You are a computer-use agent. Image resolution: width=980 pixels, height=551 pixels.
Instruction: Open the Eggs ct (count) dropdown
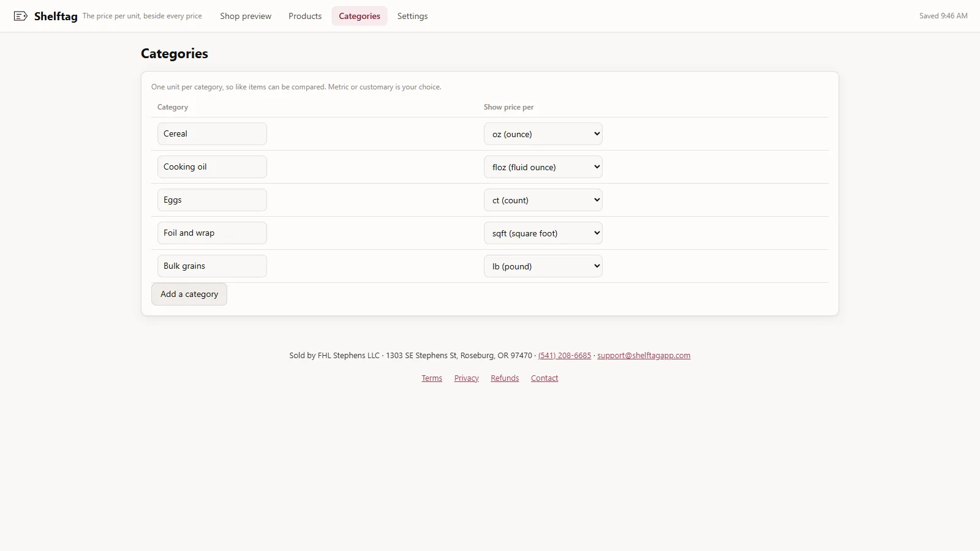tap(543, 200)
